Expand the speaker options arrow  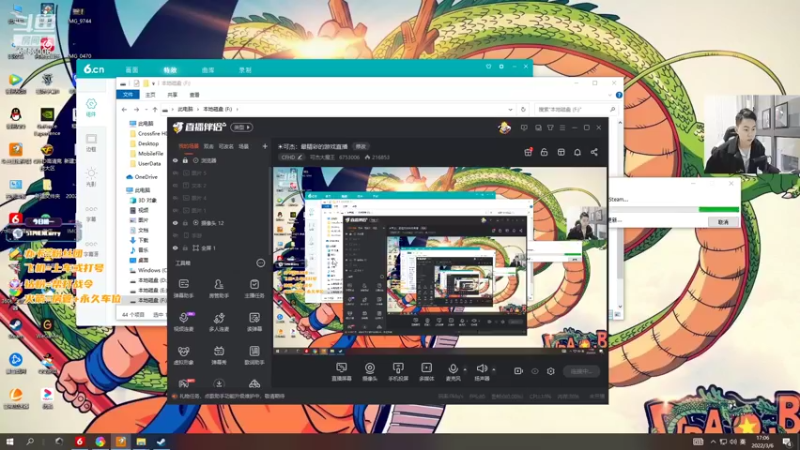pyautogui.click(x=494, y=369)
